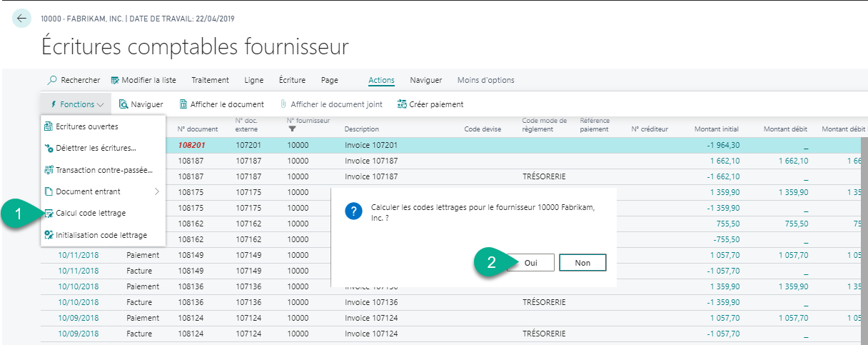Screen dimensions: 868x345
Task: Open the Naviguer tab in menu bar
Action: click(425, 80)
